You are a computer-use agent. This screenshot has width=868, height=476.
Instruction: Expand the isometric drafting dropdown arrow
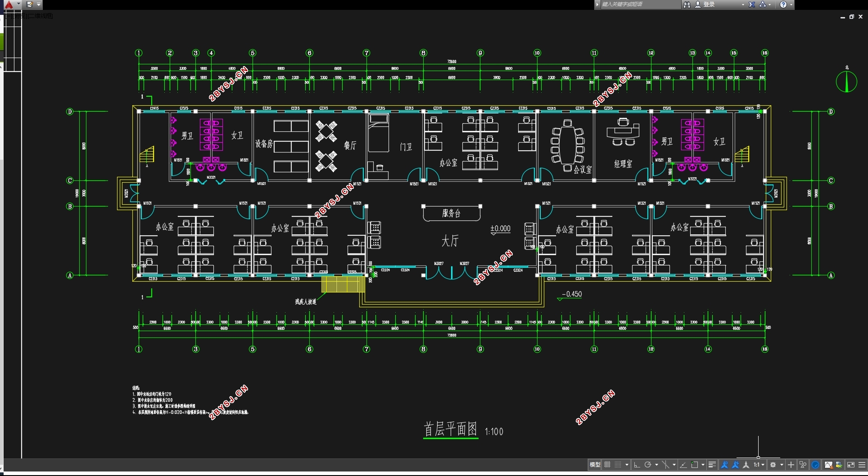(x=674, y=465)
